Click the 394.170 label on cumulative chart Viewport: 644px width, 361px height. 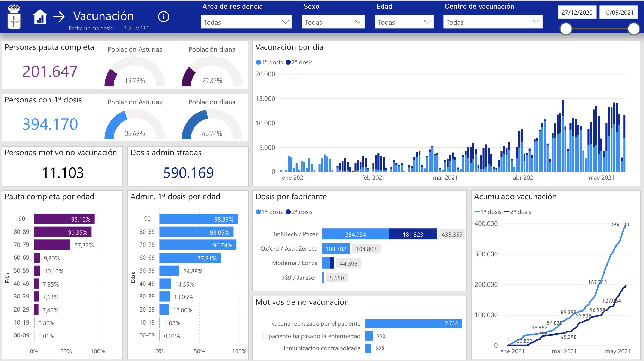620,225
